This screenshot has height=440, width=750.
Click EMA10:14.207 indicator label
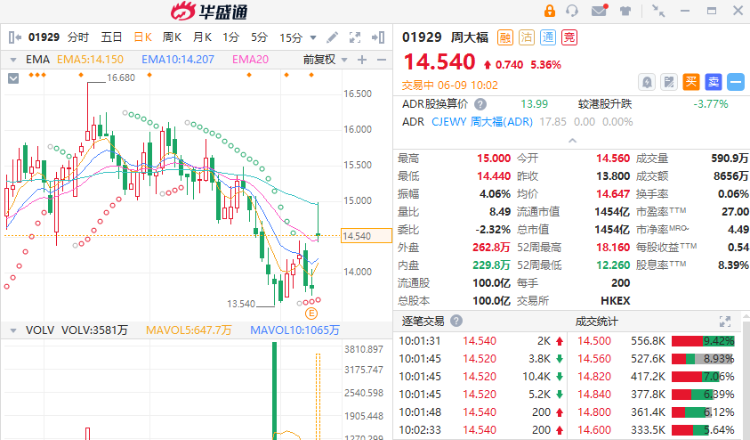click(x=177, y=59)
